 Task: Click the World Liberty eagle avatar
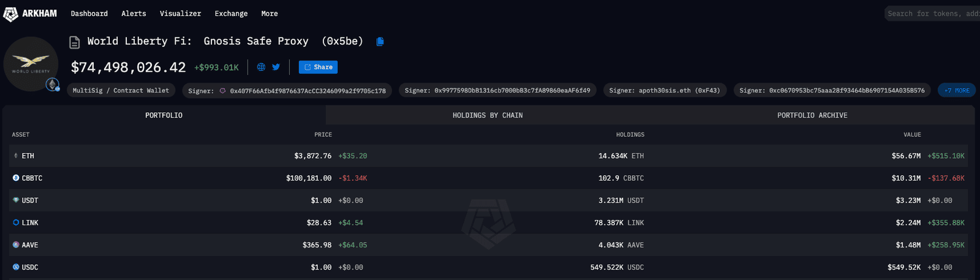click(31, 63)
